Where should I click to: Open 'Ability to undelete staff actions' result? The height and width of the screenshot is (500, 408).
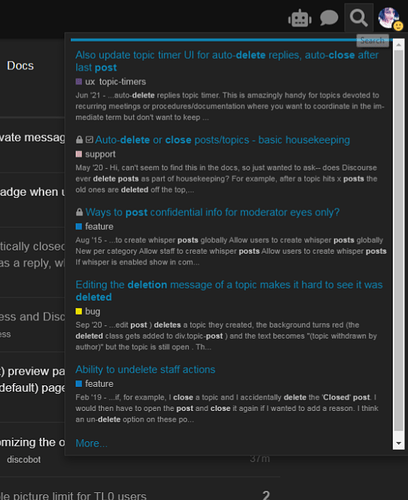(x=145, y=369)
